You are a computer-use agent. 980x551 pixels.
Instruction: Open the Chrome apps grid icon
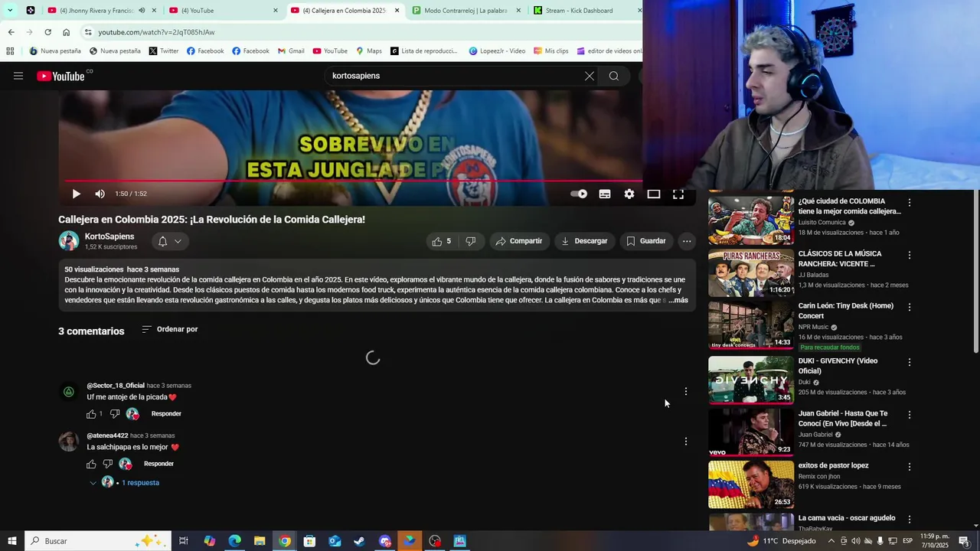click(x=10, y=51)
